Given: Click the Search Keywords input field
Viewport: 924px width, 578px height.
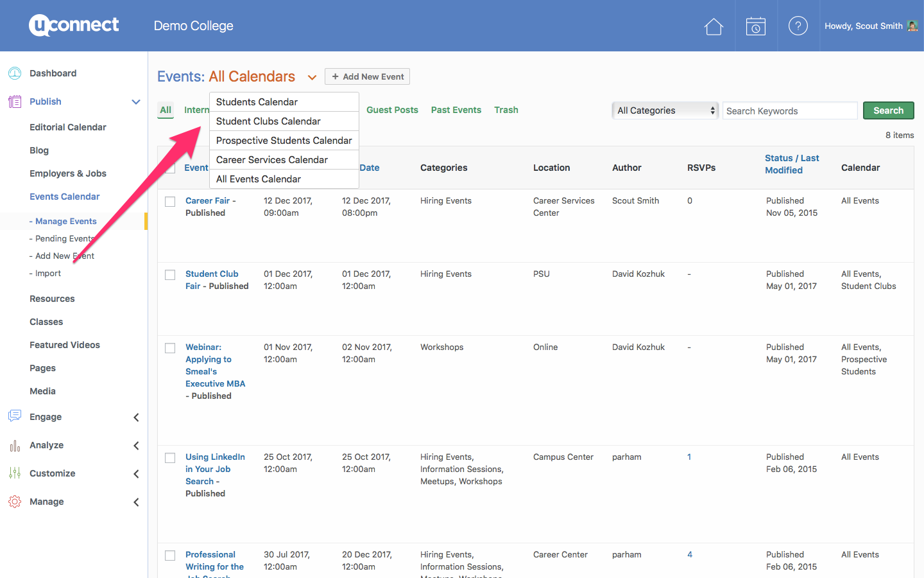Looking at the screenshot, I should [x=789, y=111].
